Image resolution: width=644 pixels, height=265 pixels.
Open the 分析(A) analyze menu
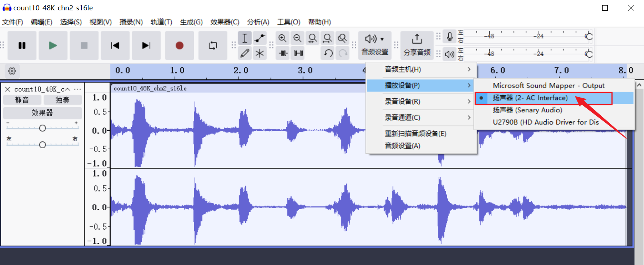[x=258, y=22]
